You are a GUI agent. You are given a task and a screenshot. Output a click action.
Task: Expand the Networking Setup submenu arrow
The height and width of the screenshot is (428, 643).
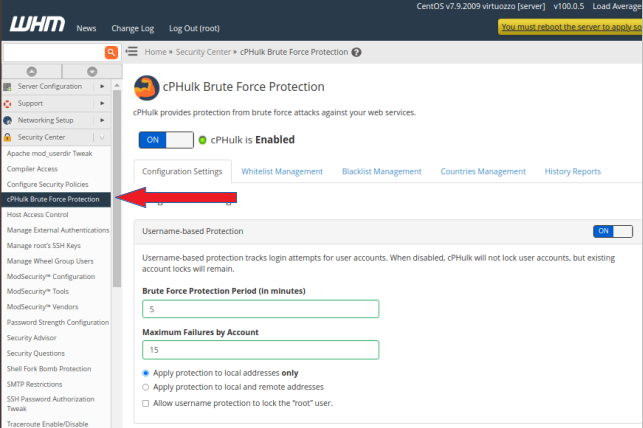click(102, 120)
